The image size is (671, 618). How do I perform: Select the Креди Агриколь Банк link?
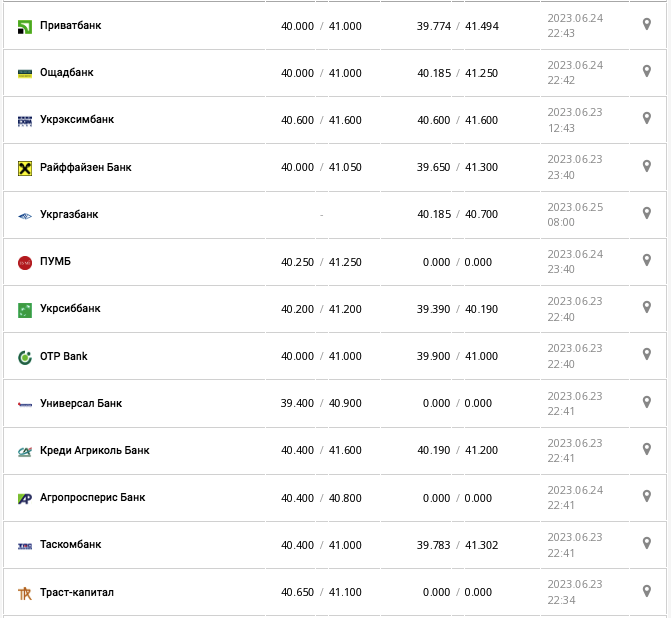point(95,450)
